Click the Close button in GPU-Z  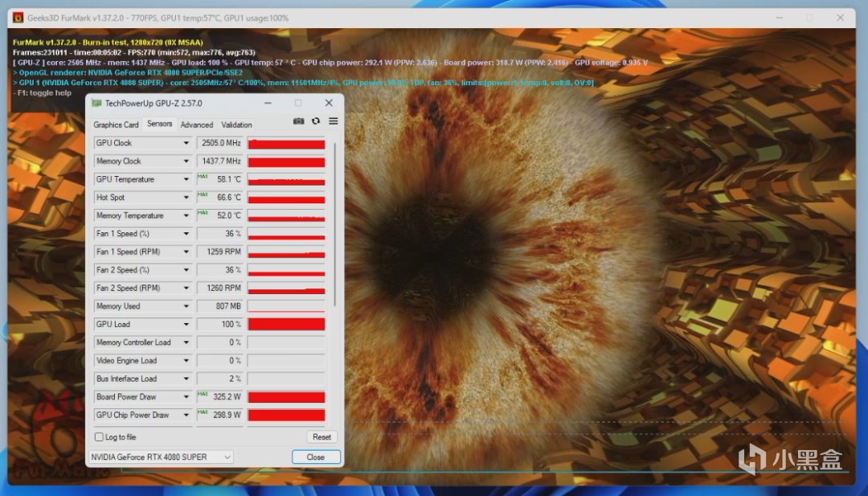pos(316,457)
